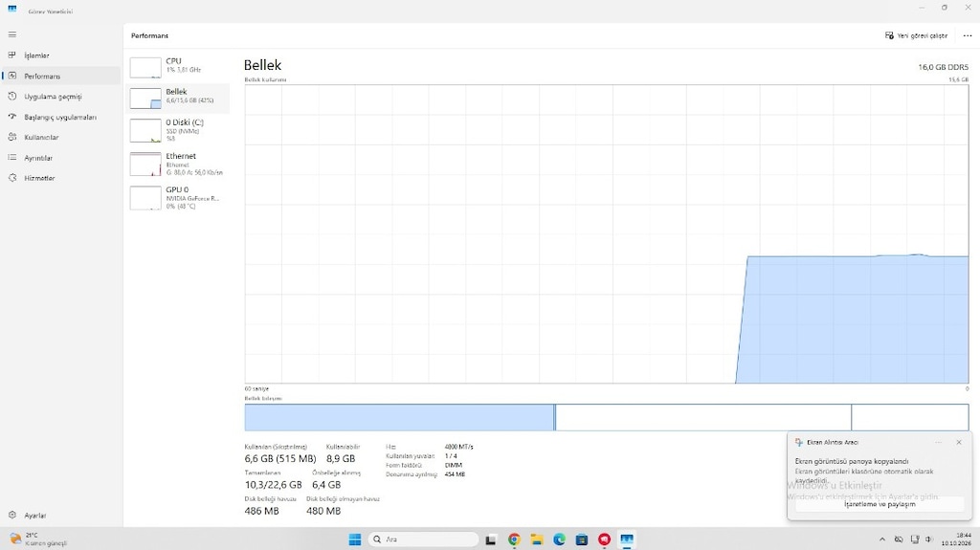The image size is (980, 550).
Task: Click Ekran görüntüsü panoya kopyalandı message
Action: [851, 461]
